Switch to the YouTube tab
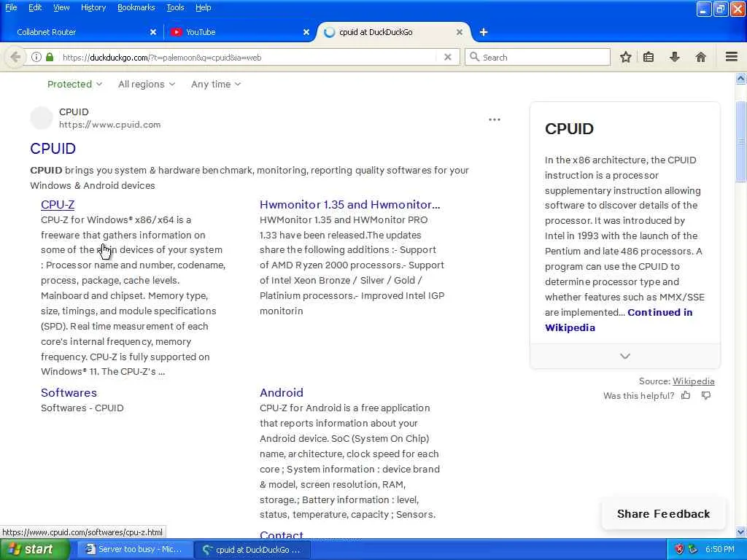The width and height of the screenshot is (747, 560). 239,32
